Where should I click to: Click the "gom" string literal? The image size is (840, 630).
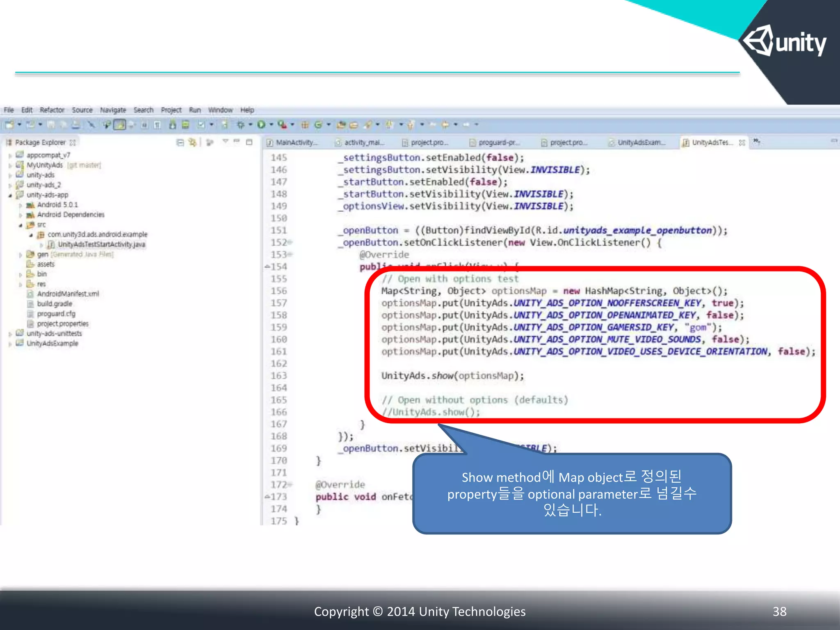tap(698, 327)
